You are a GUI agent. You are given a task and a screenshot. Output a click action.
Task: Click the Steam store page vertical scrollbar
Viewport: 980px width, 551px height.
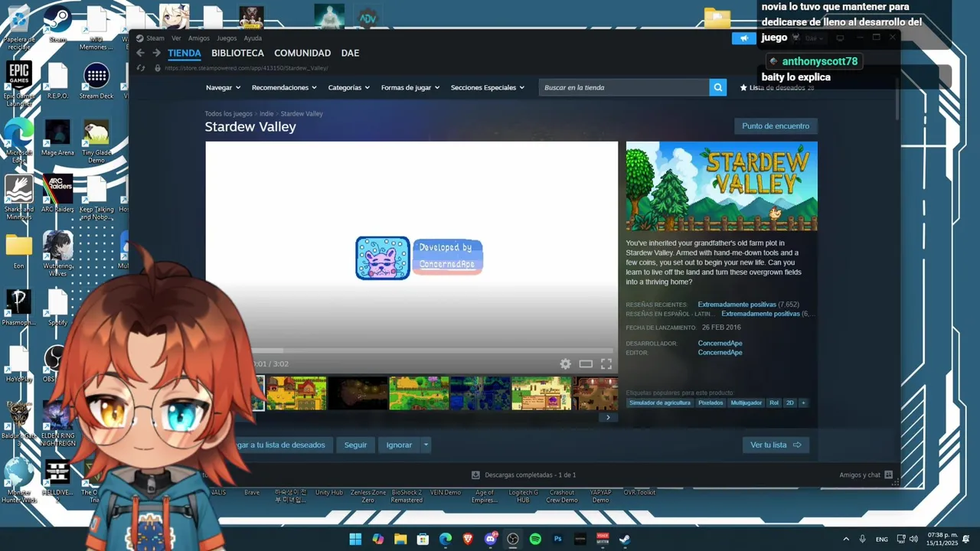tap(897, 99)
